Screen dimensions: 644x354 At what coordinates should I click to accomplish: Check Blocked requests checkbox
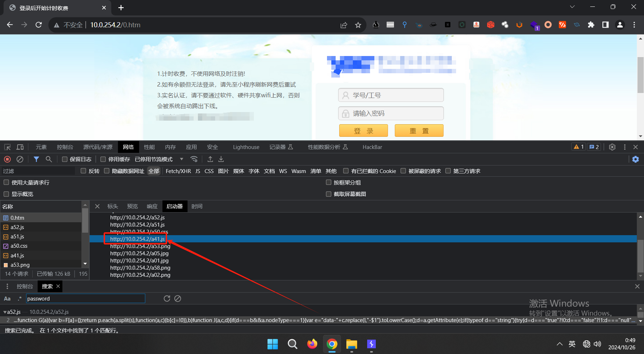pyautogui.click(x=403, y=171)
